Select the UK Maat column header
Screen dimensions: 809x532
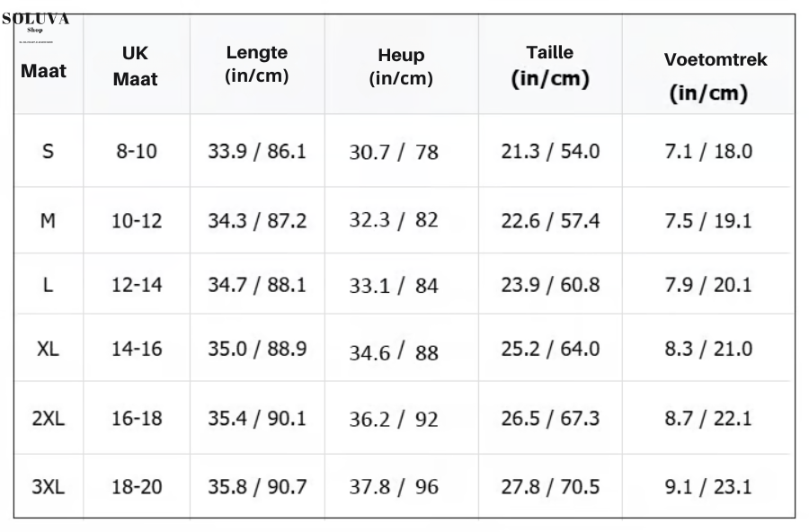(136, 67)
